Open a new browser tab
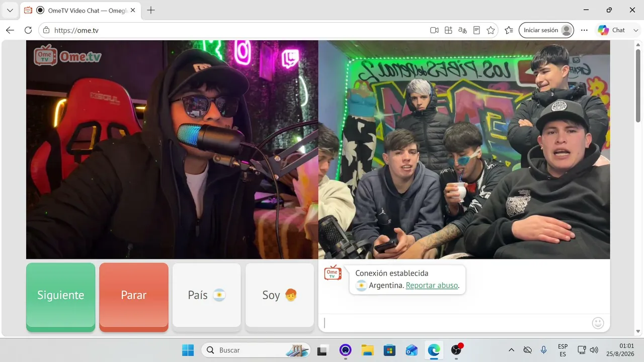 pos(151,10)
